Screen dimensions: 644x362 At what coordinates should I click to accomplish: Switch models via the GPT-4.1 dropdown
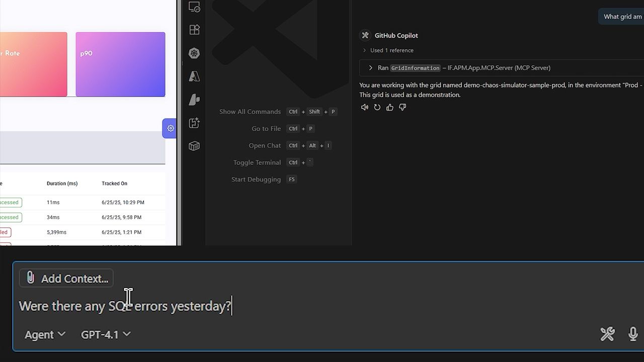click(x=105, y=334)
